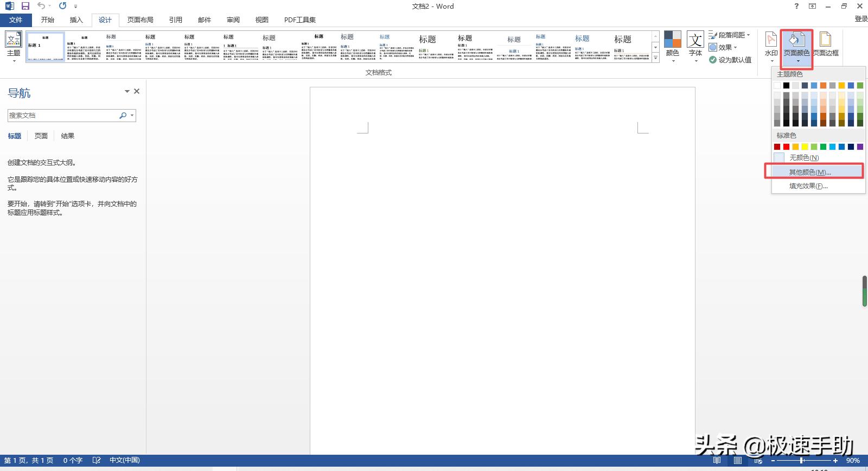Switch to the 审阅 Review tab
The height and width of the screenshot is (471, 868).
[x=233, y=20]
